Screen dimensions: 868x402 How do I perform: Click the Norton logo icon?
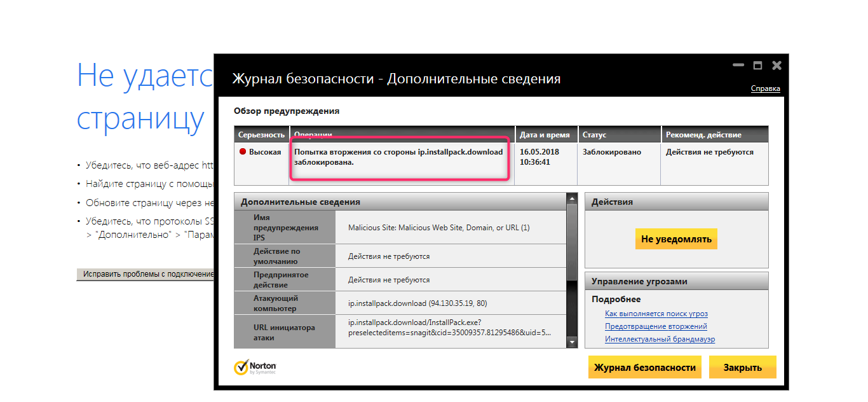(241, 368)
